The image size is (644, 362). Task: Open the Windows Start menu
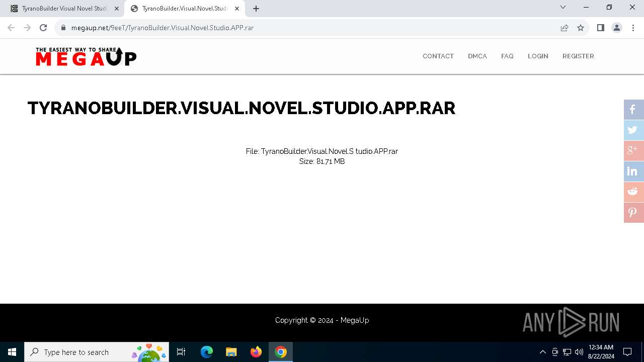(x=12, y=352)
